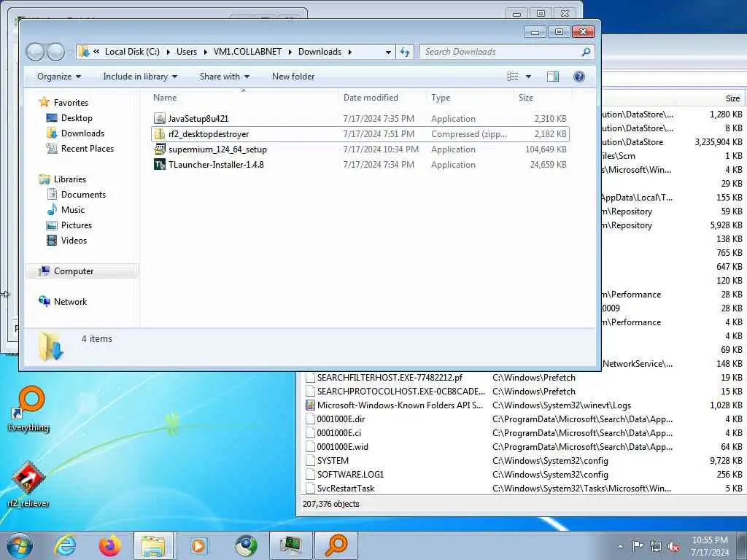Open Windows Media Player from taskbar
Image resolution: width=747 pixels, height=560 pixels.
[x=198, y=545]
